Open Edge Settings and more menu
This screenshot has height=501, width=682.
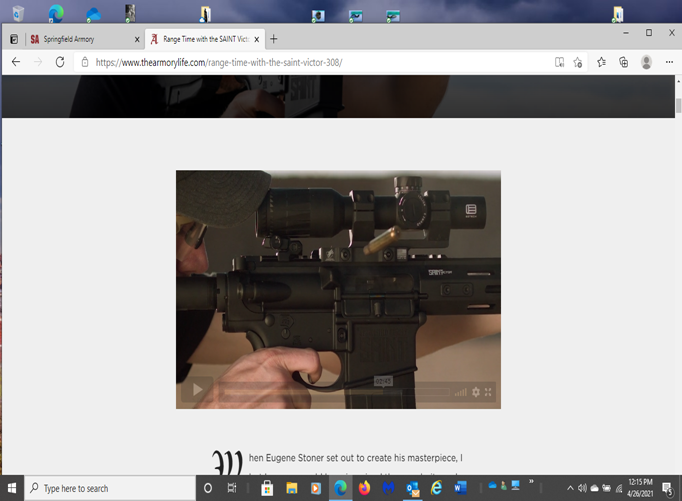[x=668, y=62]
